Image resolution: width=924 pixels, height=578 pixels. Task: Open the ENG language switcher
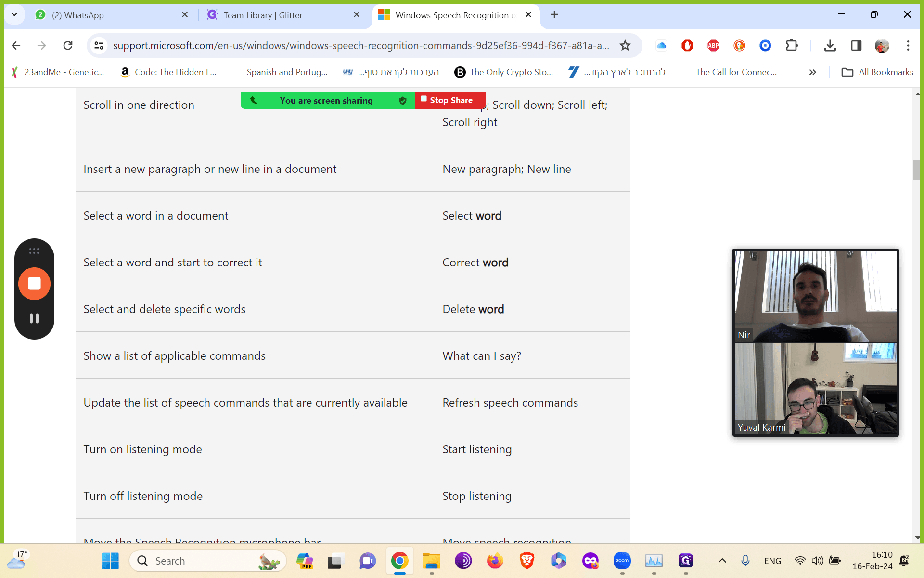point(772,561)
